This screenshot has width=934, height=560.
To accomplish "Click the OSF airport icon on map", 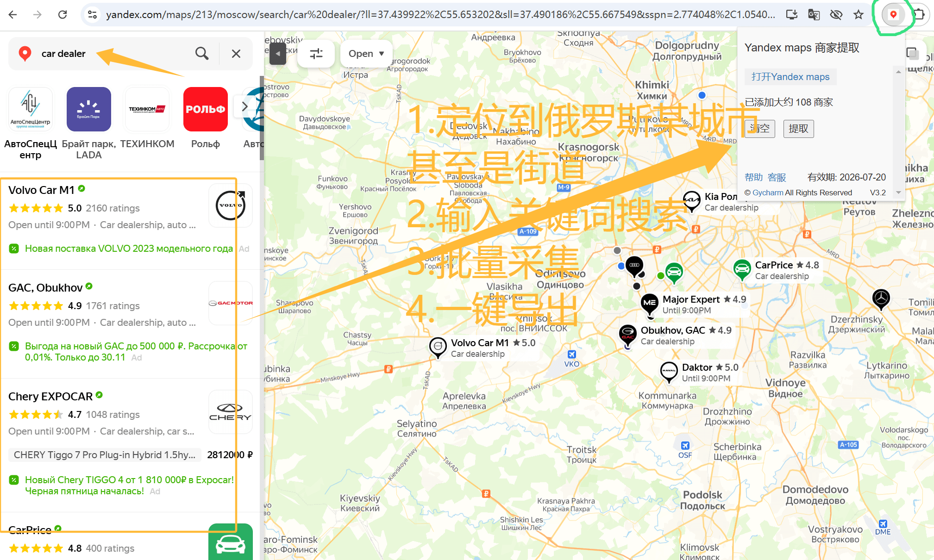I will (685, 446).
